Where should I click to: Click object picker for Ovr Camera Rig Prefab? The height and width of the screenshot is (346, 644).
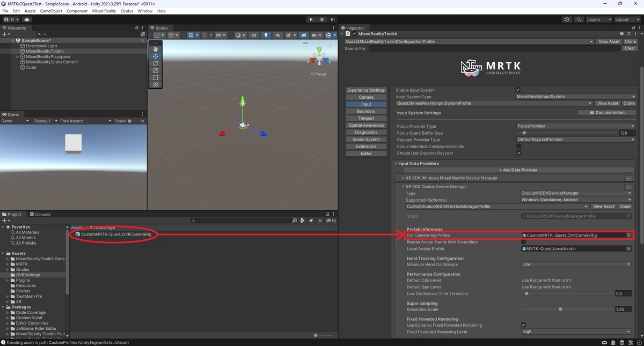628,235
